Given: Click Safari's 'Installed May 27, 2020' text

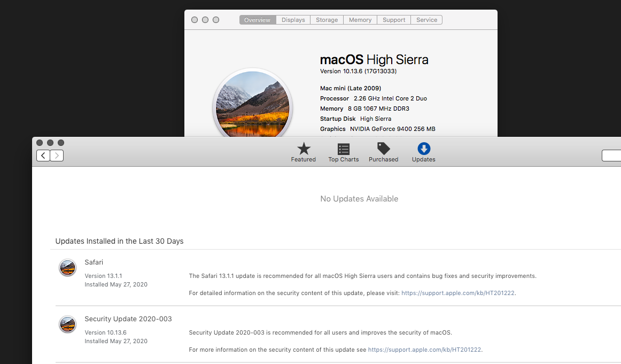Looking at the screenshot, I should (116, 284).
